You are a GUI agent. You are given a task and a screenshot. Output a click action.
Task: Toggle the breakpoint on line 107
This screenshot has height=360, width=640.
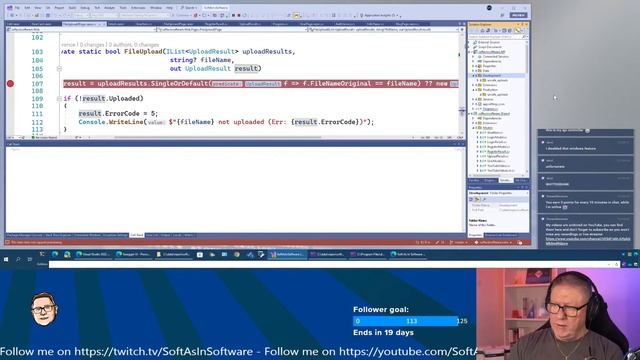click(x=10, y=84)
